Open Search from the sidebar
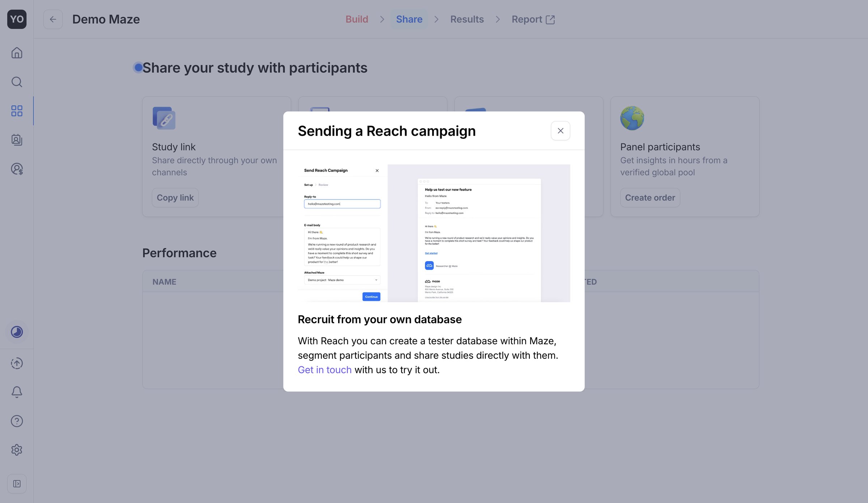 click(x=17, y=82)
